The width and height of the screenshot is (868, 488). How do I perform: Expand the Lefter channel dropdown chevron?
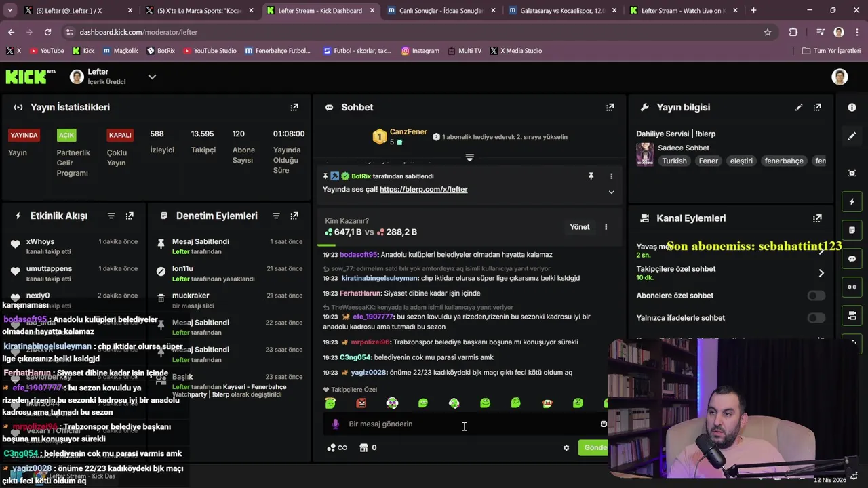pos(152,77)
